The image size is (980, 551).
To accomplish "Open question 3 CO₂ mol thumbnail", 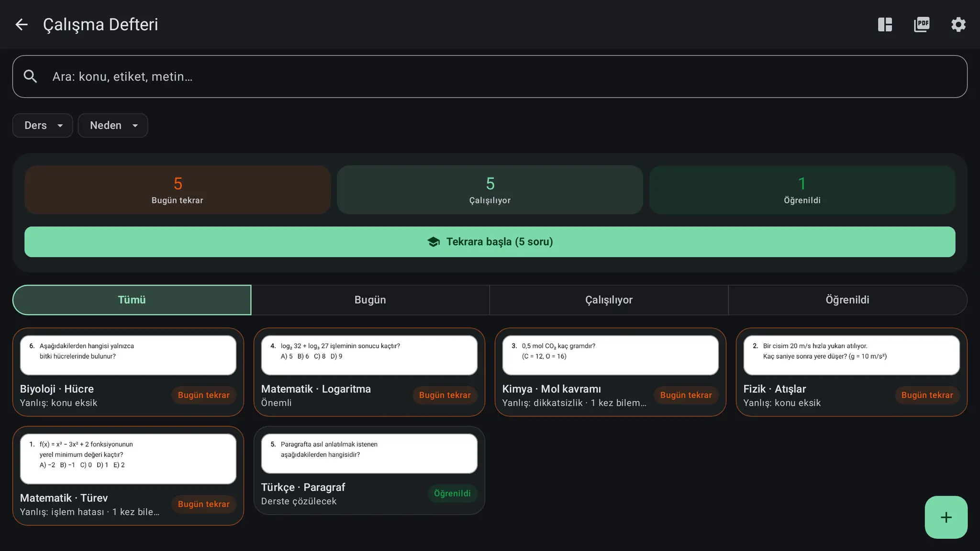I will pos(610,355).
